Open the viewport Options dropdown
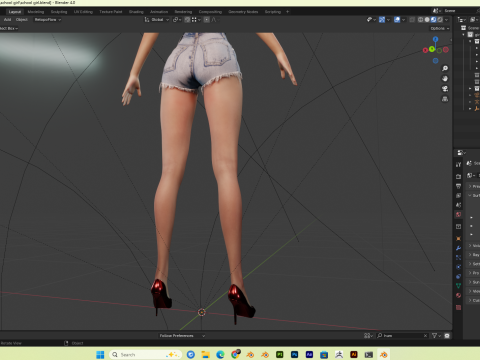 point(440,28)
